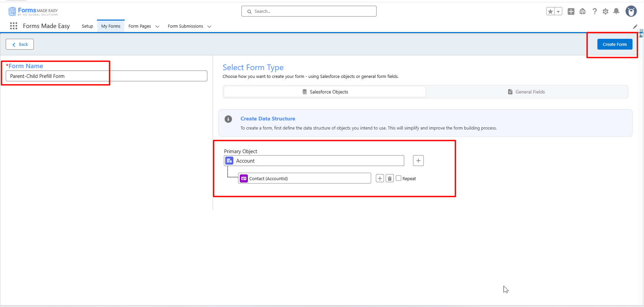Click the info icon beside Create Data Structure
The height and width of the screenshot is (307, 644).
[x=228, y=119]
